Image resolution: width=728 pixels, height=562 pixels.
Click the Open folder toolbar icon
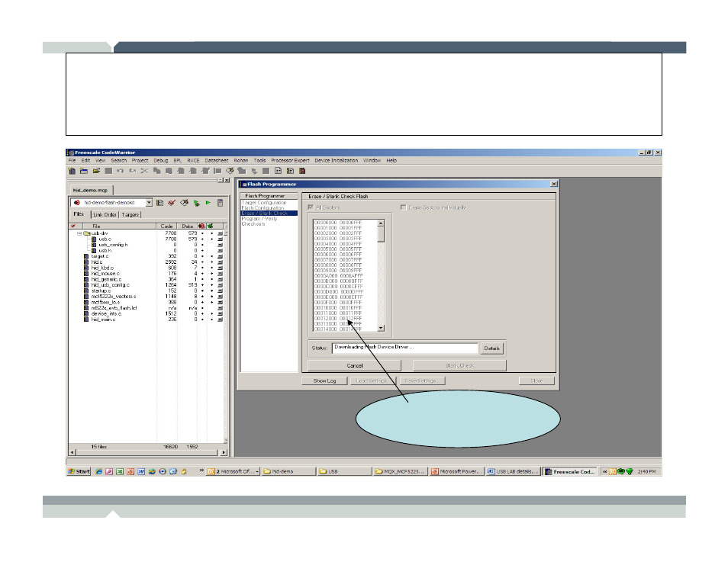[x=96, y=171]
